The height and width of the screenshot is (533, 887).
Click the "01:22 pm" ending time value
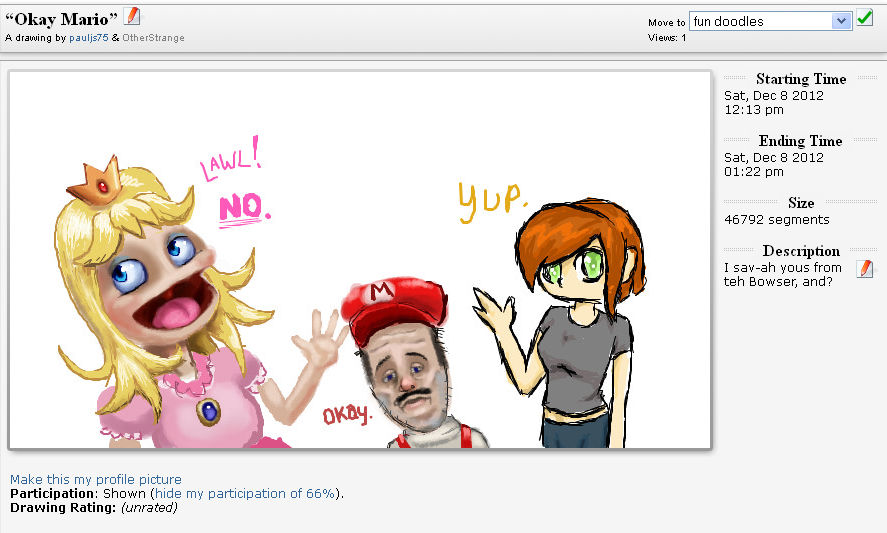point(754,171)
